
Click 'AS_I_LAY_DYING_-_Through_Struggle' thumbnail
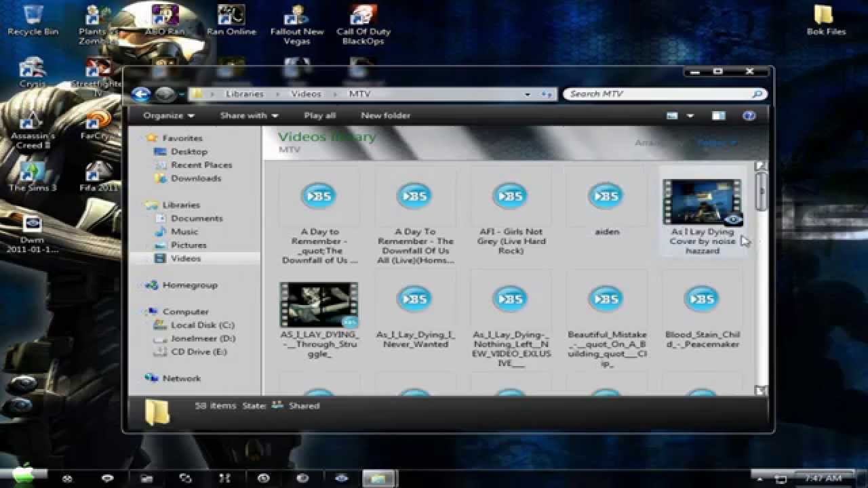(x=319, y=305)
